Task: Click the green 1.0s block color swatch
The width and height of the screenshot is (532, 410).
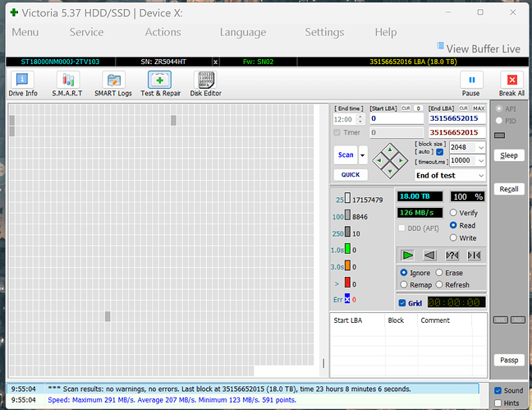Action: pyautogui.click(x=347, y=249)
